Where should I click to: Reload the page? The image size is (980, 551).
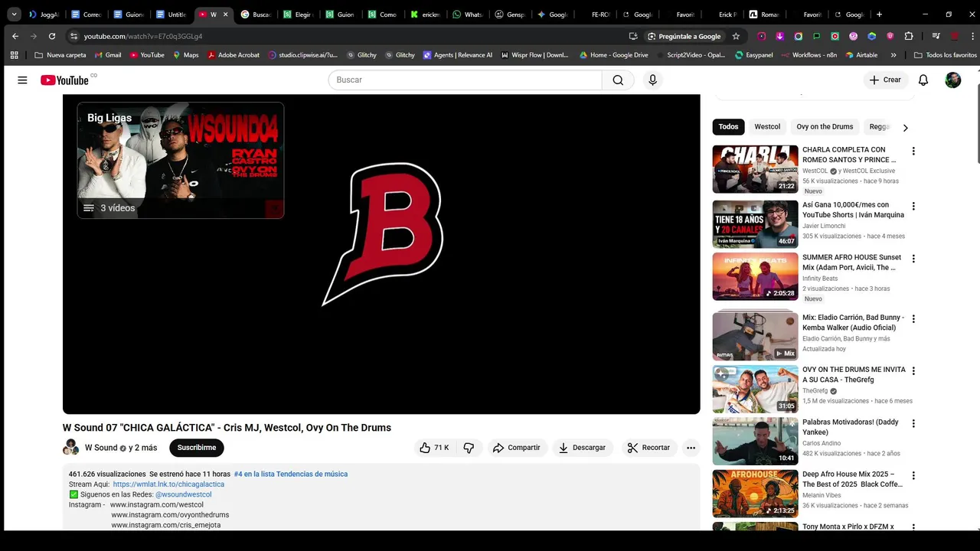point(52,36)
